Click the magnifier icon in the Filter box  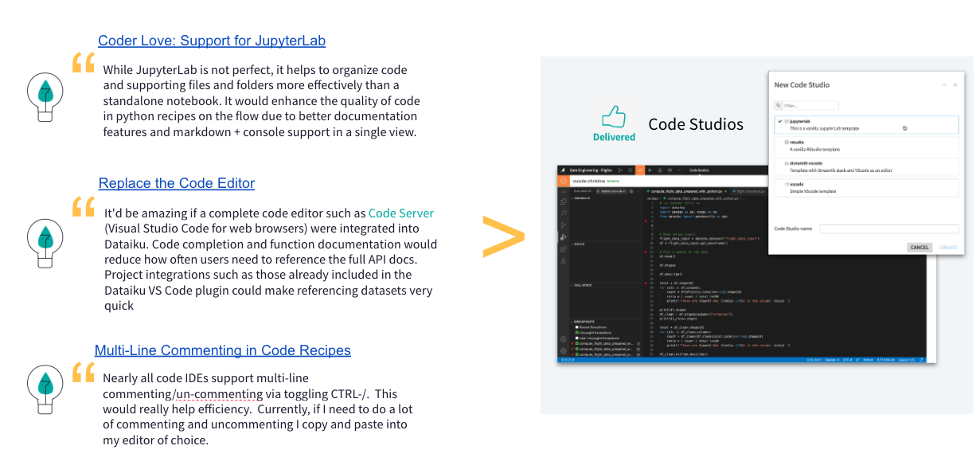pyautogui.click(x=779, y=105)
